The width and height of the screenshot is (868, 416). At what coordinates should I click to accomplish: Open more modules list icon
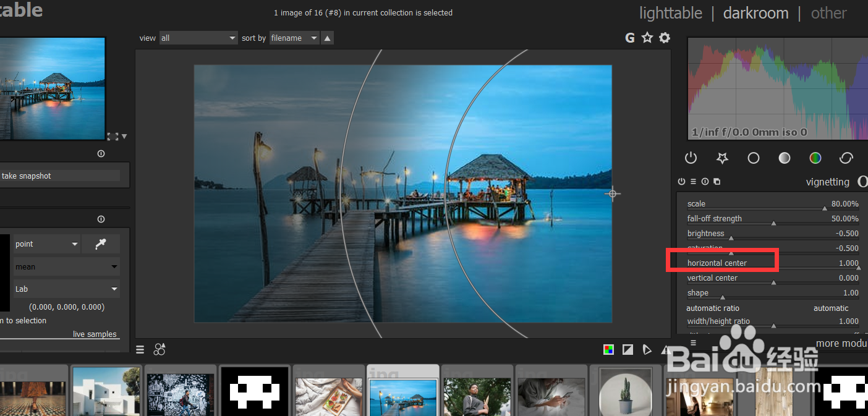click(x=693, y=343)
